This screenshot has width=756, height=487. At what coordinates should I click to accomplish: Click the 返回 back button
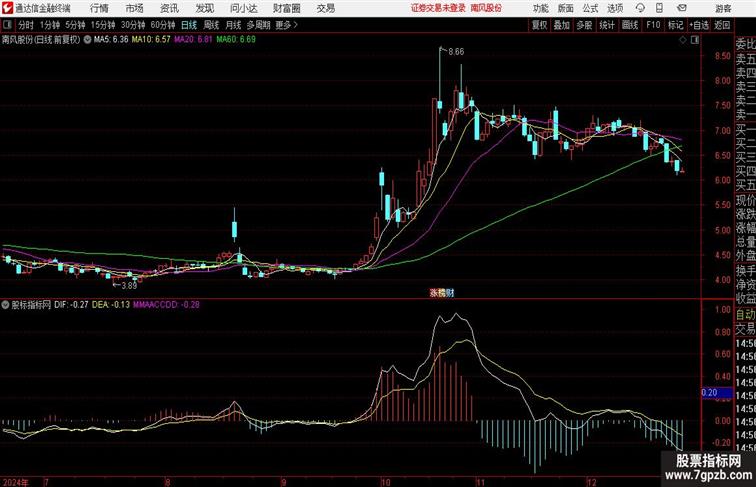tap(722, 25)
